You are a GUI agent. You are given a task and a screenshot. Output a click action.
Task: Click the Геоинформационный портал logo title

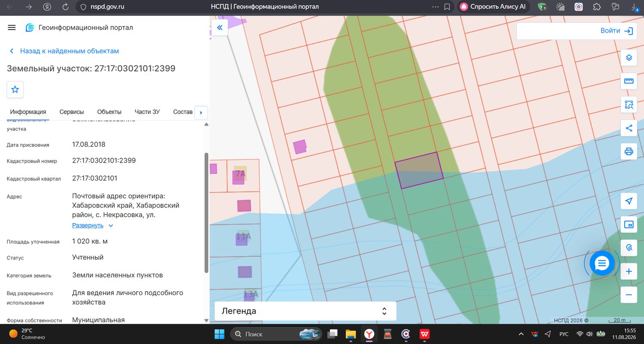79,27
